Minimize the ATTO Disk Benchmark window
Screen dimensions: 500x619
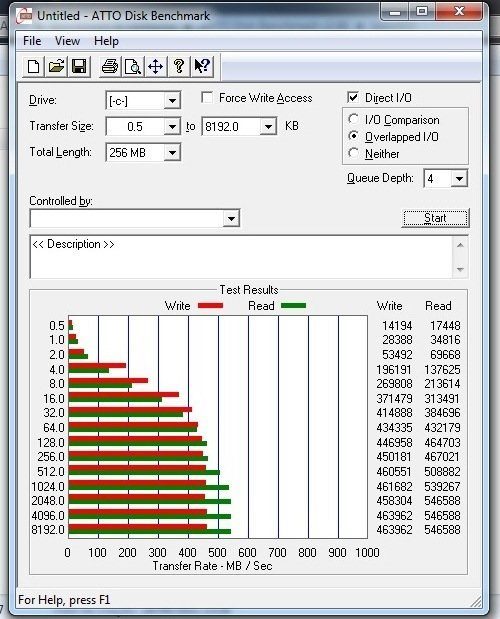(395, 12)
